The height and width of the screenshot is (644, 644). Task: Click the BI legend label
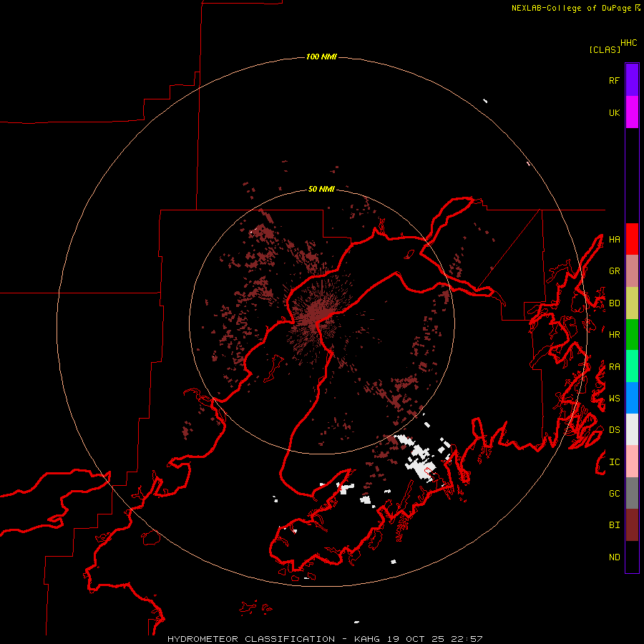point(614,525)
